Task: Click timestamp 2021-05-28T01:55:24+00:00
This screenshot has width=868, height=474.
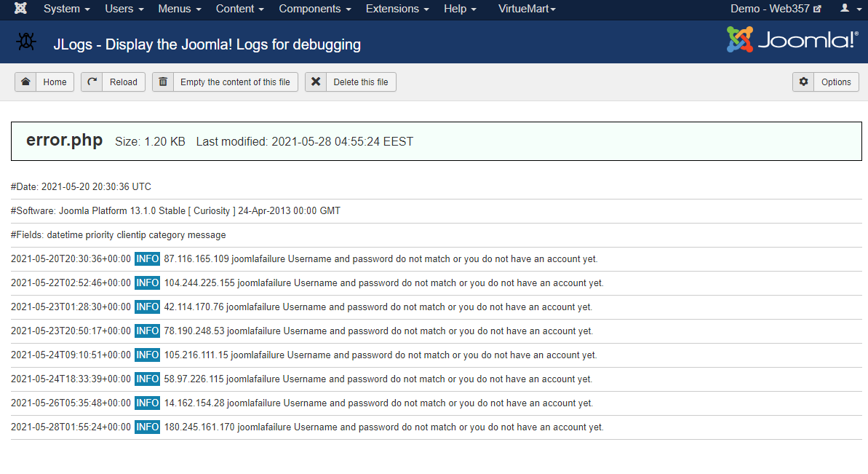Action: click(x=71, y=427)
